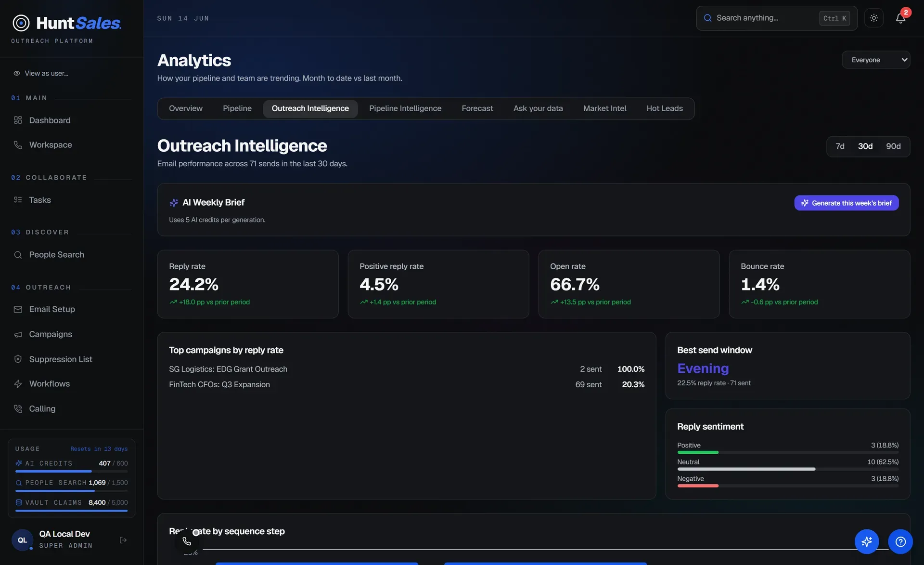
Task: Switch to the Pipeline tab
Action: coord(237,109)
